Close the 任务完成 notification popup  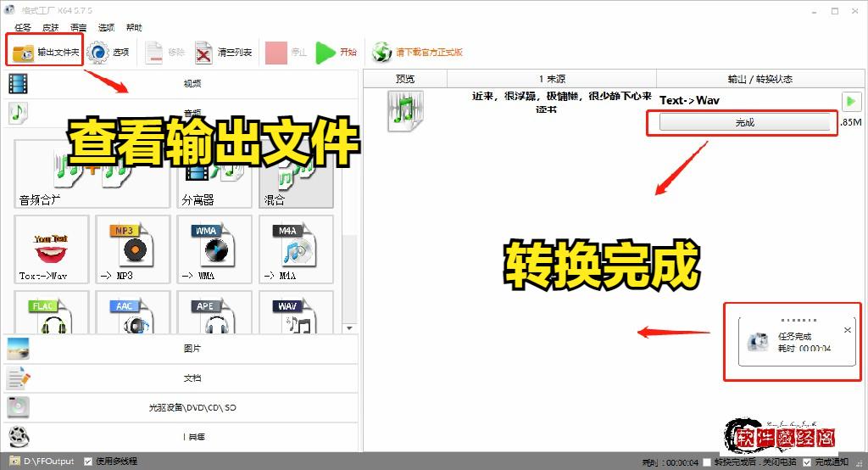(847, 330)
